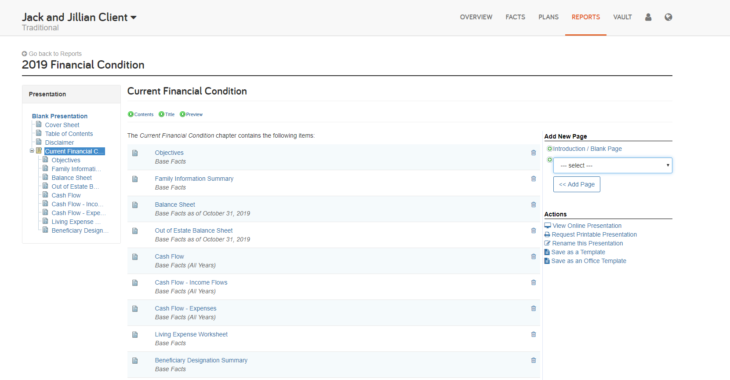Delete the Family Information Summary page via trash icon
This screenshot has width=730, height=380.
tap(534, 179)
